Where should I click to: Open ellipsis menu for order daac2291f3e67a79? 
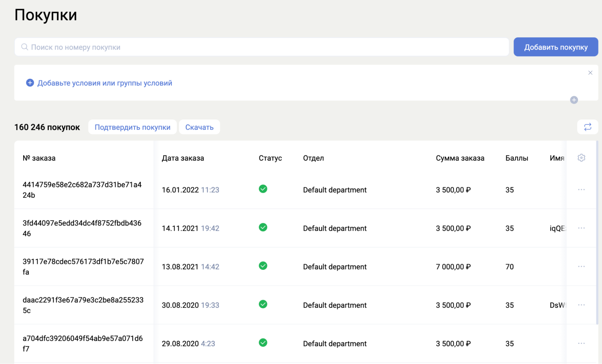point(581,305)
